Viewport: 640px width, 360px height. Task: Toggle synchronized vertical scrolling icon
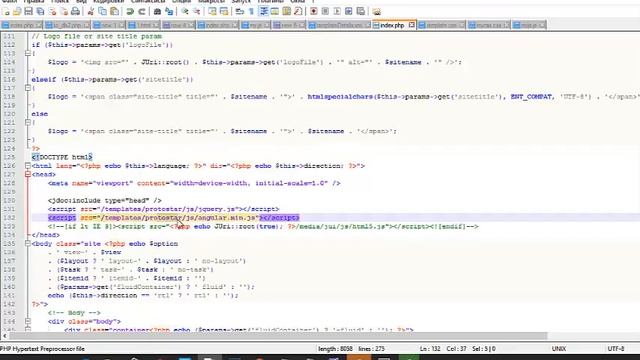212,11
